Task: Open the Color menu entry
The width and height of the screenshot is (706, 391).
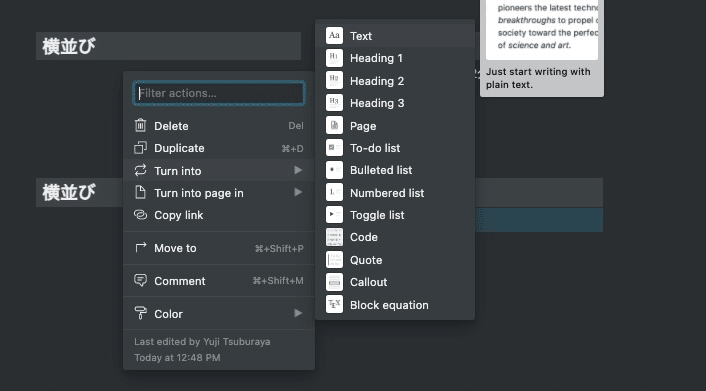Action: click(x=219, y=314)
